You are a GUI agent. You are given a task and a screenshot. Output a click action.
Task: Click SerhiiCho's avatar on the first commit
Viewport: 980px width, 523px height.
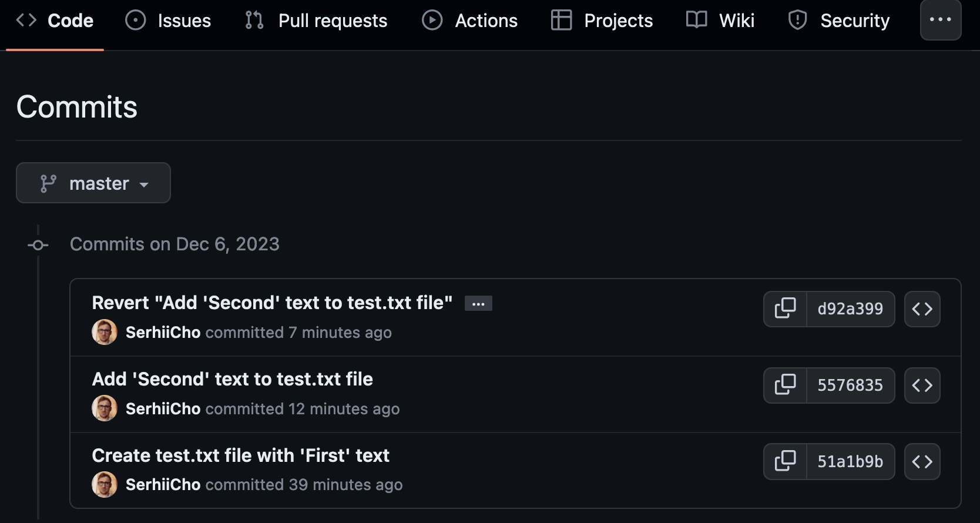(104, 332)
